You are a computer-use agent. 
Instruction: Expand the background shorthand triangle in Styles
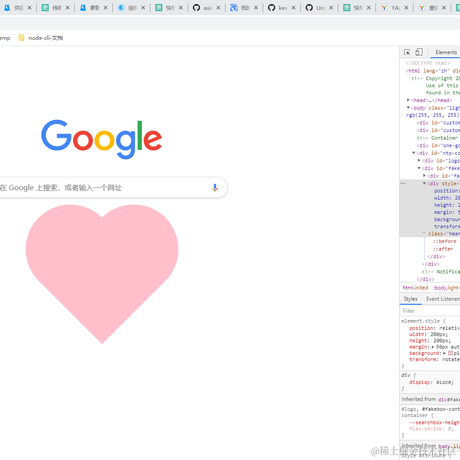point(444,353)
